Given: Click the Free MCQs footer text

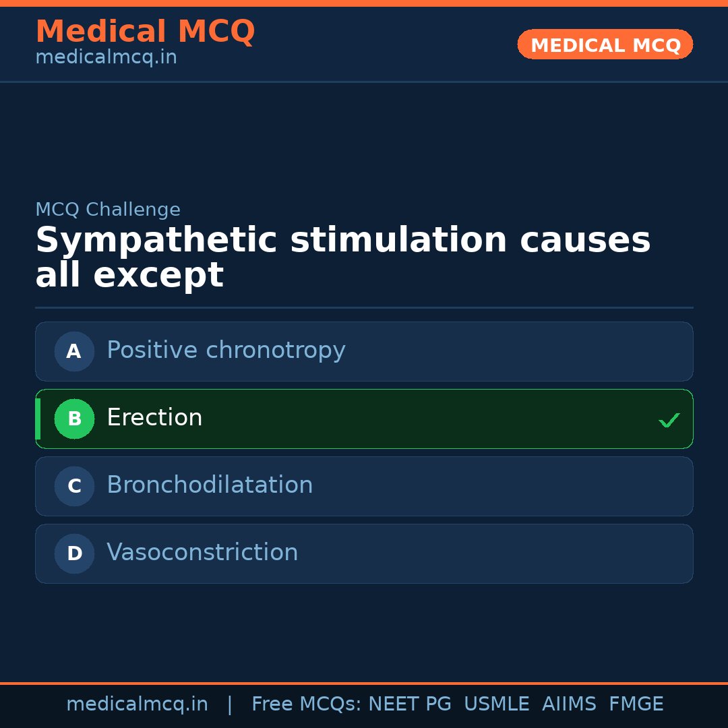Looking at the screenshot, I should pos(306,704).
